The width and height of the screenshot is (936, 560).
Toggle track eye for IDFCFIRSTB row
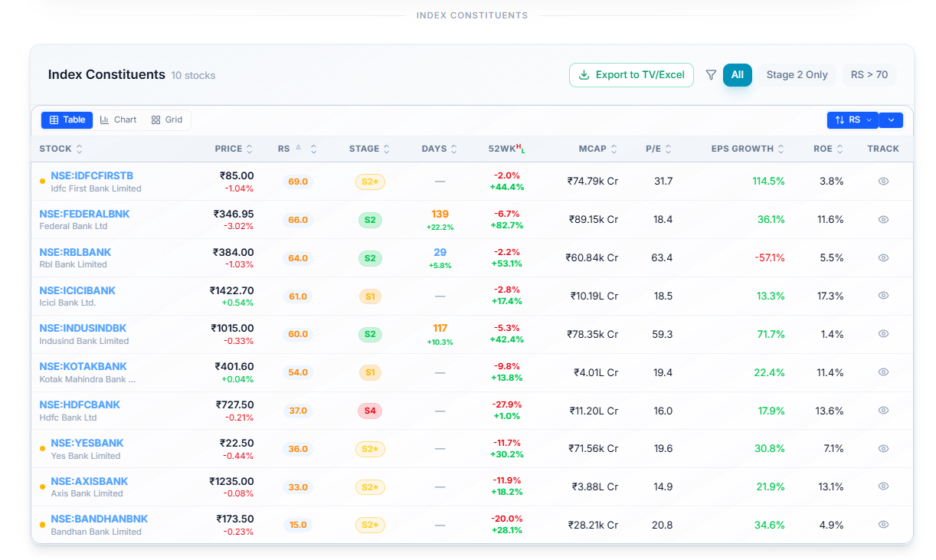click(x=883, y=182)
